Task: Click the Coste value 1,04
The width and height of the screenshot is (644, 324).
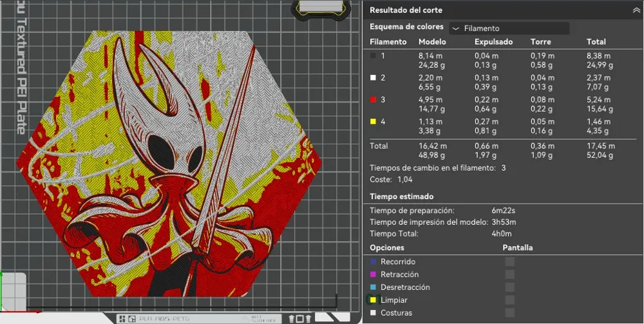Action: [404, 180]
